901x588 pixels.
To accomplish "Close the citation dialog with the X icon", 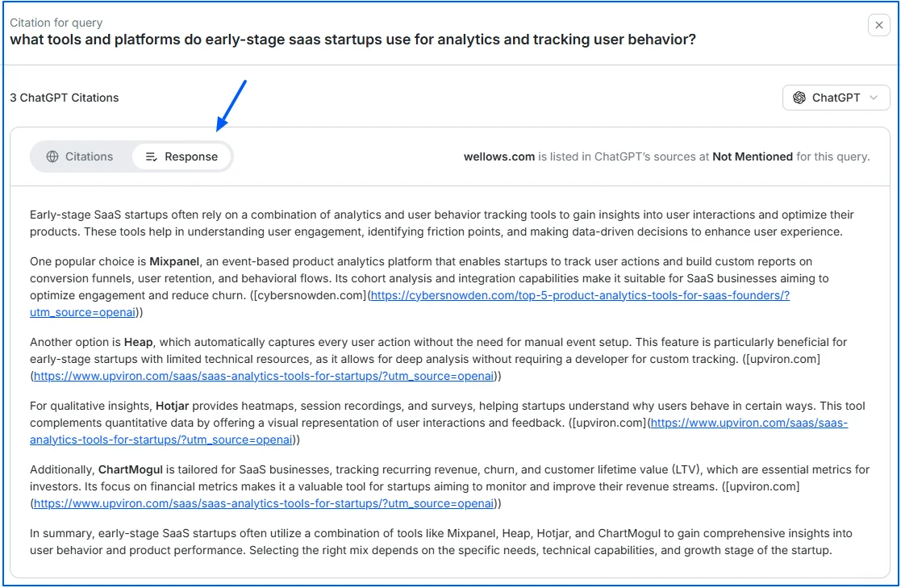I will pos(878,25).
